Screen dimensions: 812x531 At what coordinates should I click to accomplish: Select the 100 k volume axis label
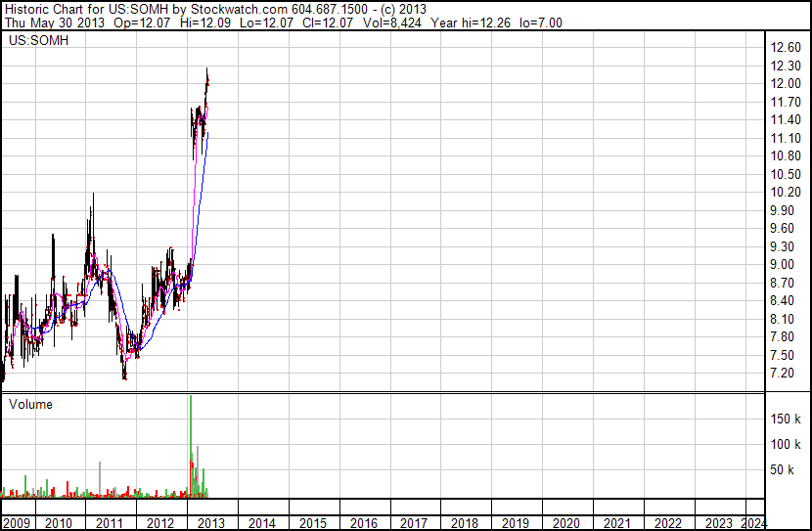[787, 445]
